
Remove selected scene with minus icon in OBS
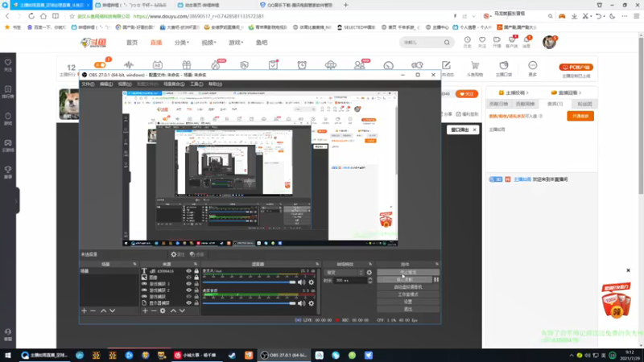93,311
